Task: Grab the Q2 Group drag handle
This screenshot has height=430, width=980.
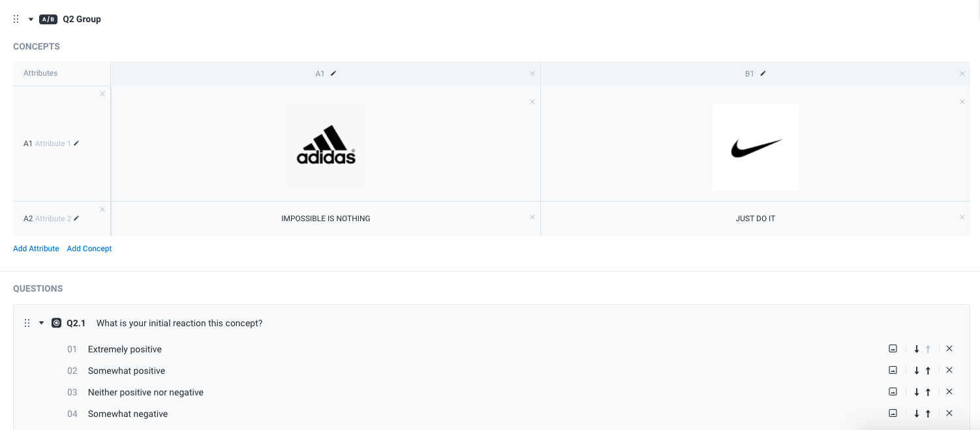Action: 16,19
